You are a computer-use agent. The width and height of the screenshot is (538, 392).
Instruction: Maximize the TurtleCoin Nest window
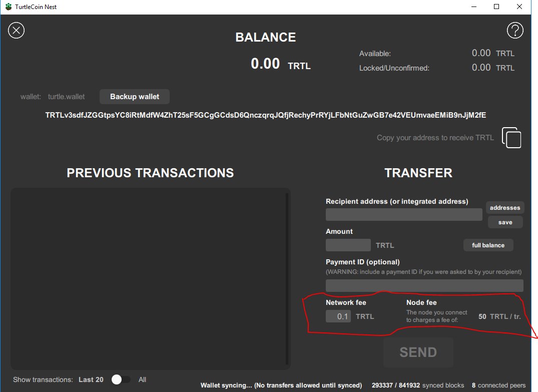tap(496, 7)
